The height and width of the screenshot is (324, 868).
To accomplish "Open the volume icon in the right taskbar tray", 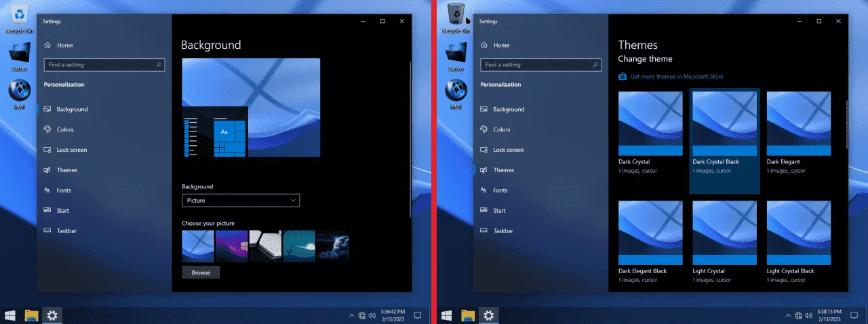I will click(x=808, y=315).
